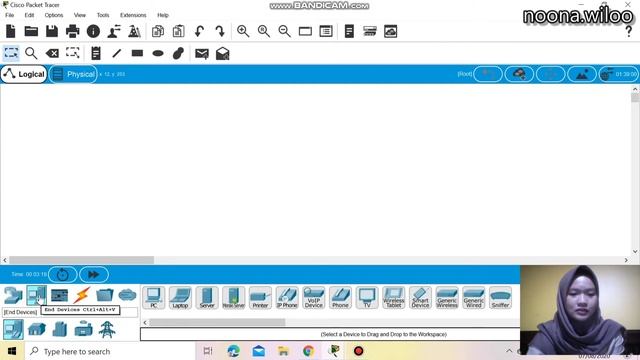
Task: Pick the Server device
Action: (x=207, y=298)
